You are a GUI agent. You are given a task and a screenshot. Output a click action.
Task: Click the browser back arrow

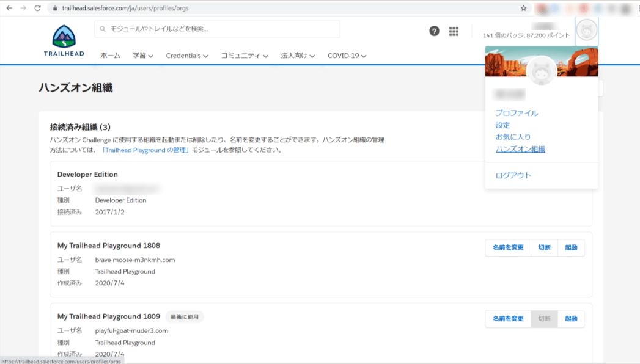click(x=9, y=9)
